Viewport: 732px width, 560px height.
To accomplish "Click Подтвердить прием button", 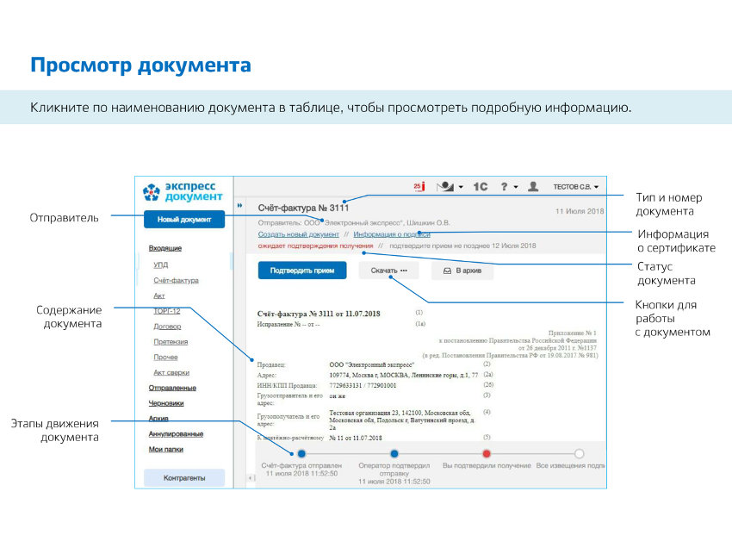I will [302, 271].
